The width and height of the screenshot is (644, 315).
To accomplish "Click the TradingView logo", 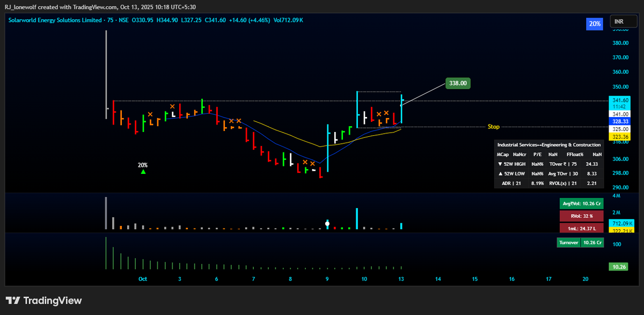I will pyautogui.click(x=44, y=301).
